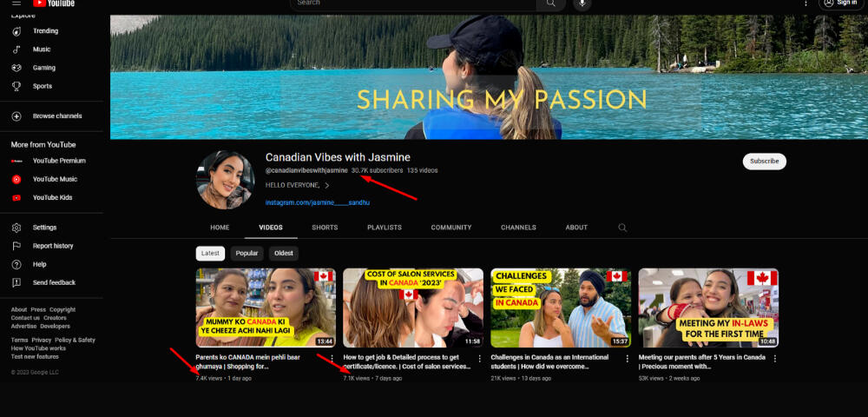
Task: Click Meeting our parents after 5 Years title
Action: point(700,361)
